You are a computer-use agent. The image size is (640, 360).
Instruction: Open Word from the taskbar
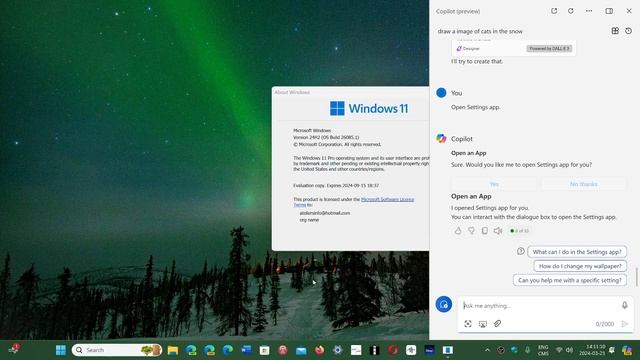[246, 350]
